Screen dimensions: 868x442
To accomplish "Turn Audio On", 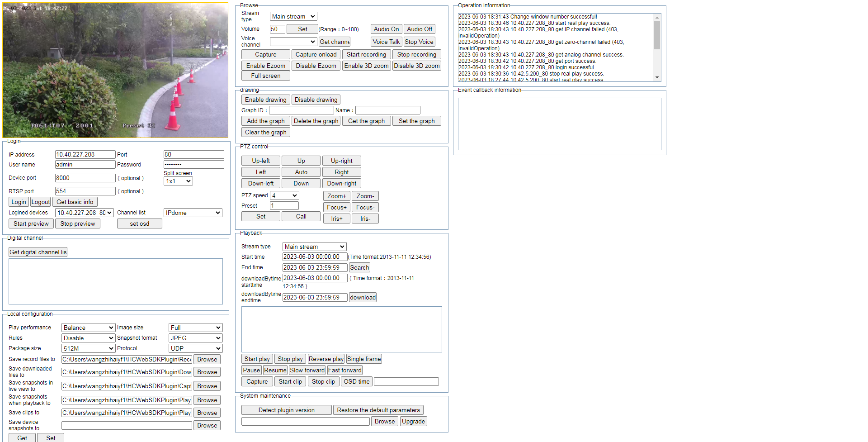I will pyautogui.click(x=387, y=29).
